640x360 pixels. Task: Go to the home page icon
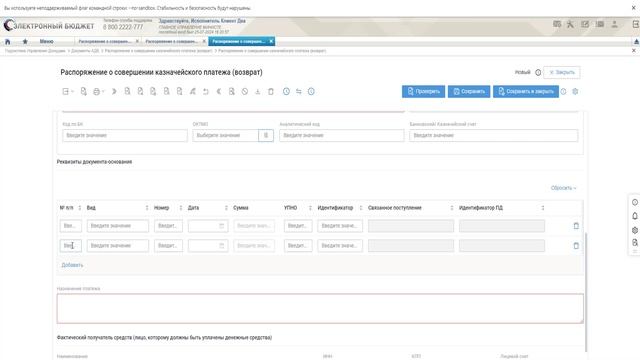[x=7, y=42]
